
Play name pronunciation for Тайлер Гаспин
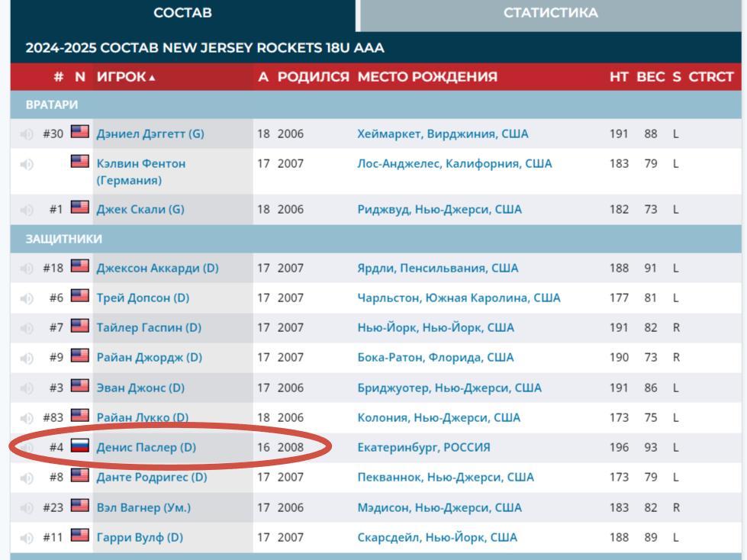(27, 328)
